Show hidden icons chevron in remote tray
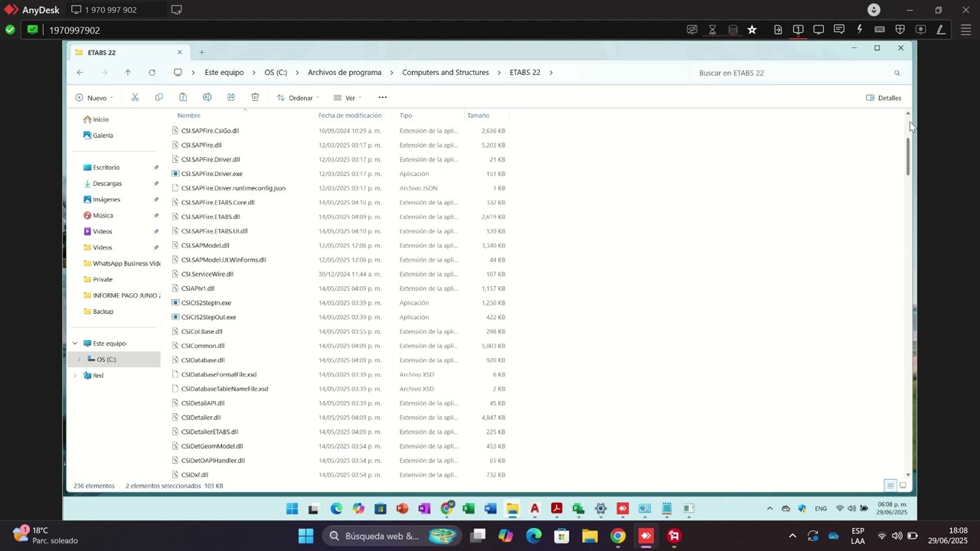This screenshot has height=551, width=980. (x=769, y=508)
